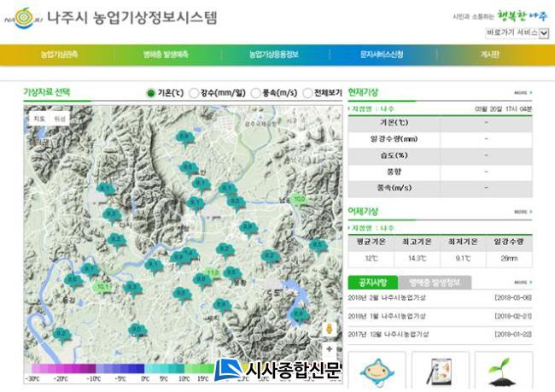
Task: Select the 기온(℃) radio button
Action: pyautogui.click(x=151, y=92)
